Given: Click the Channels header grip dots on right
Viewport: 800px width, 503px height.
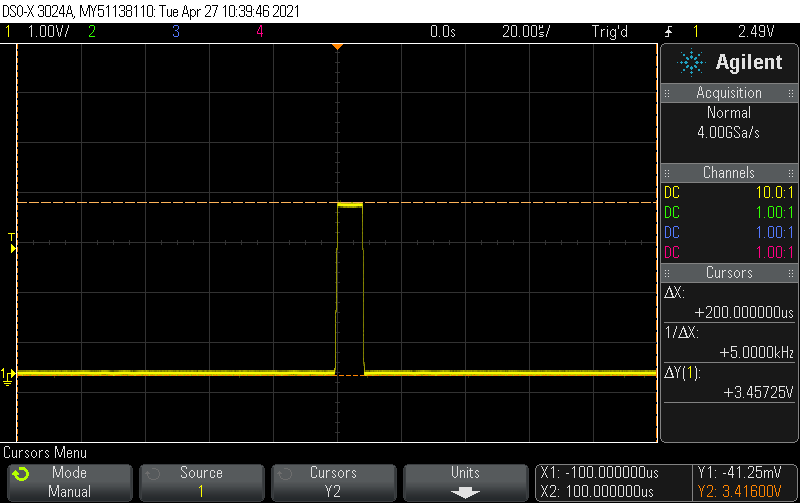Looking at the screenshot, I should [x=791, y=173].
